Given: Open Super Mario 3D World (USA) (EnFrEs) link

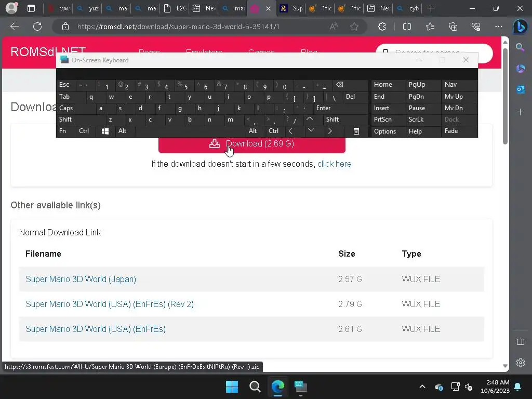Looking at the screenshot, I should tap(96, 329).
